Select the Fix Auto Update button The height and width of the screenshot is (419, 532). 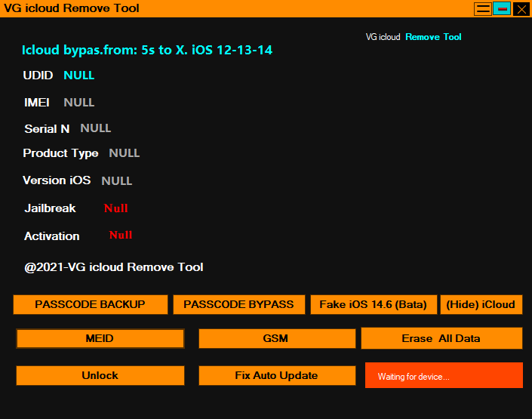[277, 375]
